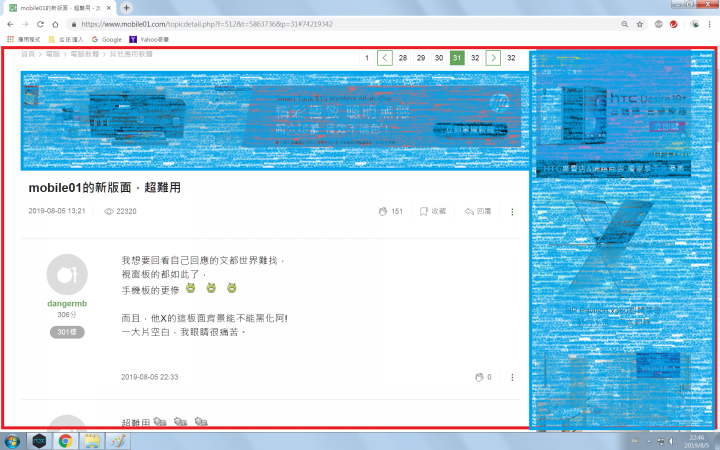Open the Nox app from the taskbar

[39, 441]
